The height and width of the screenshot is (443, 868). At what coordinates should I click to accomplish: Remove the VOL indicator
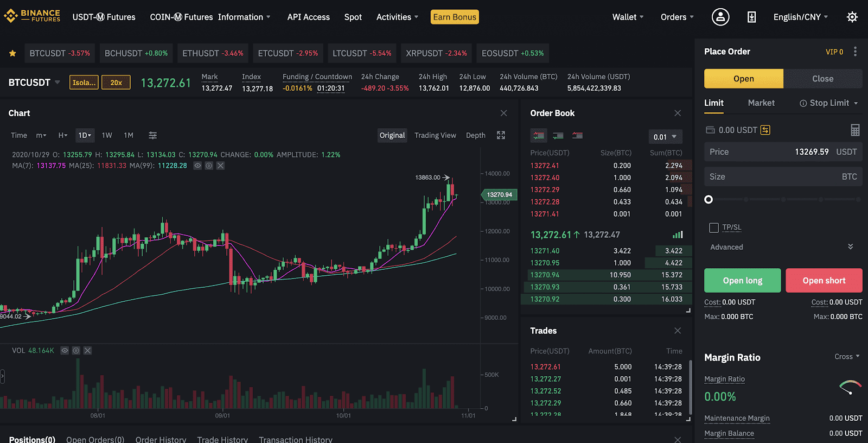click(x=87, y=351)
